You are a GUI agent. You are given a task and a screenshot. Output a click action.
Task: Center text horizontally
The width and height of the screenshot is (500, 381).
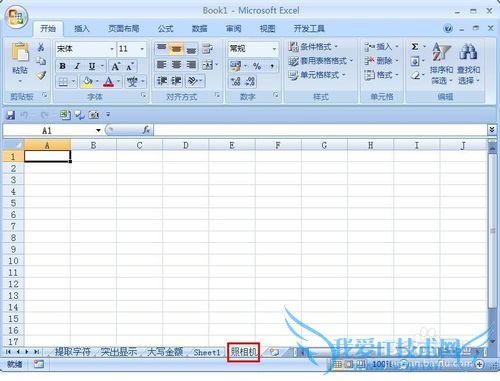(x=176, y=65)
